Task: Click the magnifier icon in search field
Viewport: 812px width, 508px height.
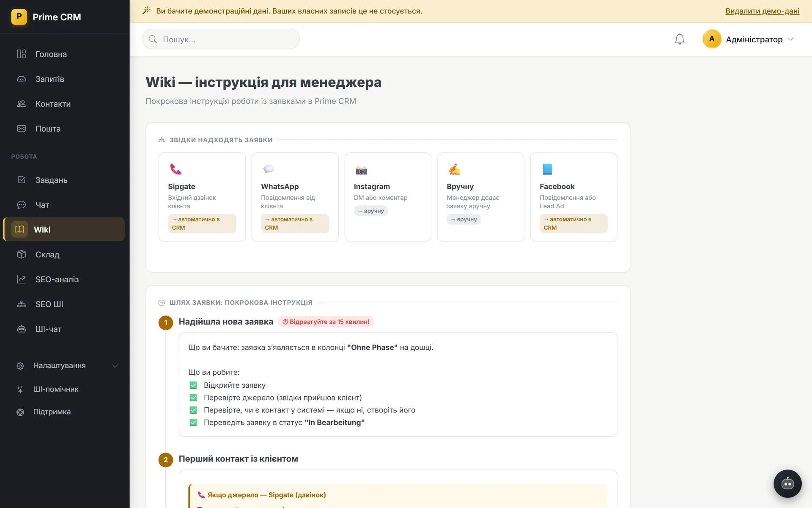Action: (x=153, y=39)
